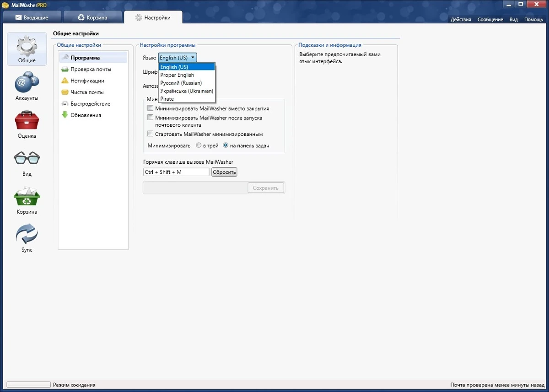
Task: Click the recycle icon on Корзина tab
Action: (x=81, y=18)
